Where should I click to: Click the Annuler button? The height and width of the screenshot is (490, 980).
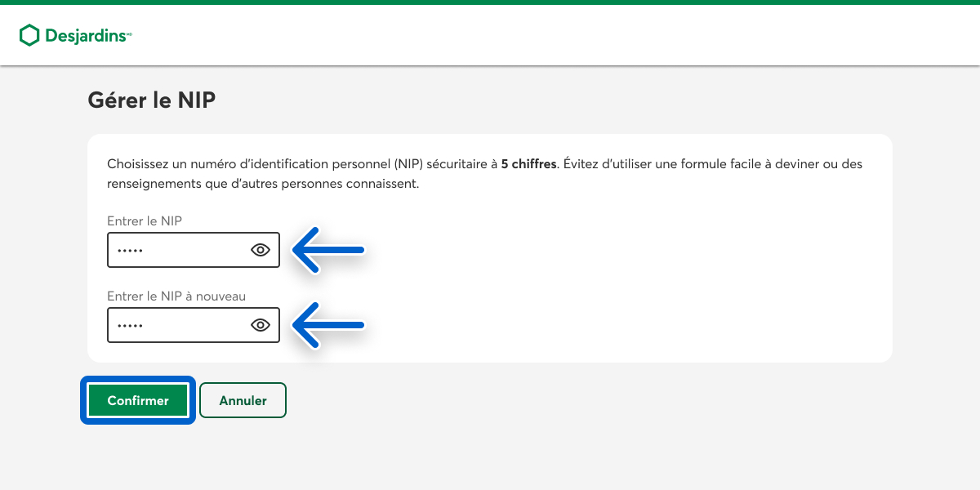point(243,401)
